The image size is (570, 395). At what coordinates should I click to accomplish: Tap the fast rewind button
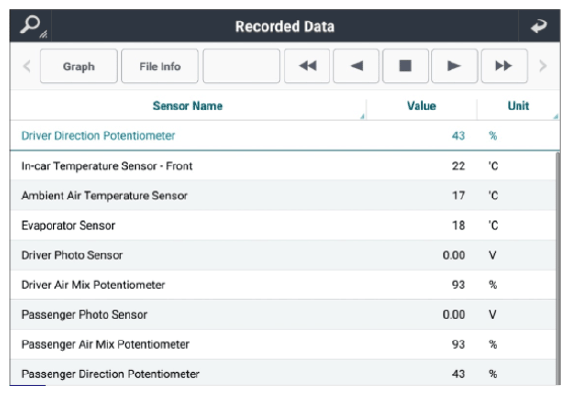point(307,66)
